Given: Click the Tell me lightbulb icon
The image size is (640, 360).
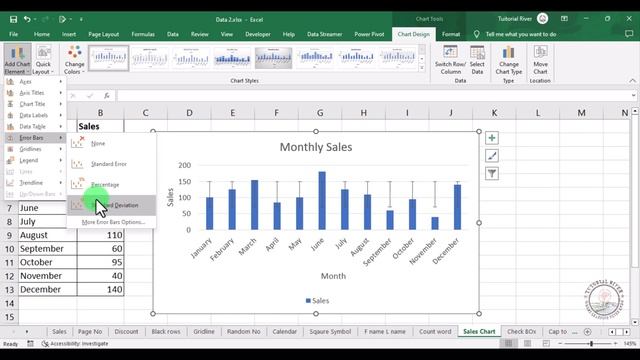Looking at the screenshot, I should coord(476,34).
